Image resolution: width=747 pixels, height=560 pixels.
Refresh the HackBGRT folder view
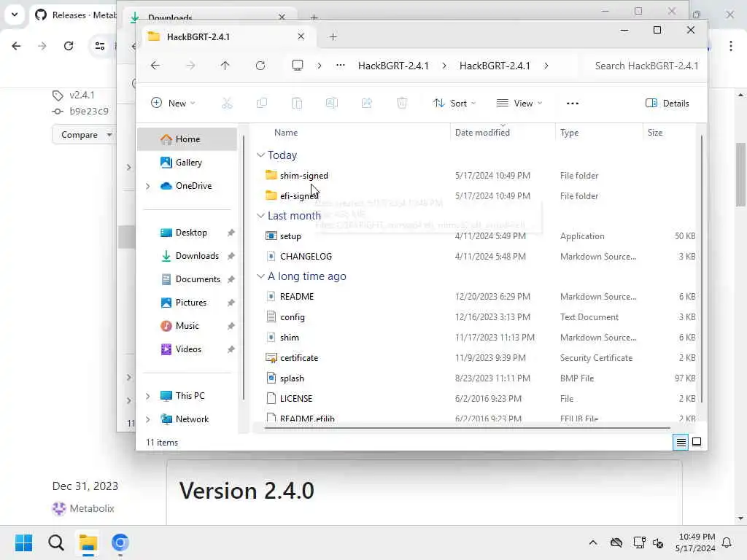(260, 66)
